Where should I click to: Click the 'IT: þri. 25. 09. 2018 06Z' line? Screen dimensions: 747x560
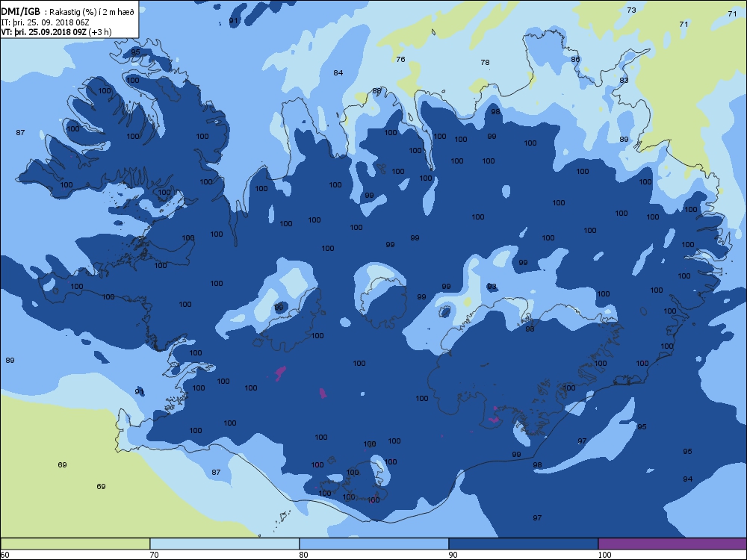click(46, 22)
